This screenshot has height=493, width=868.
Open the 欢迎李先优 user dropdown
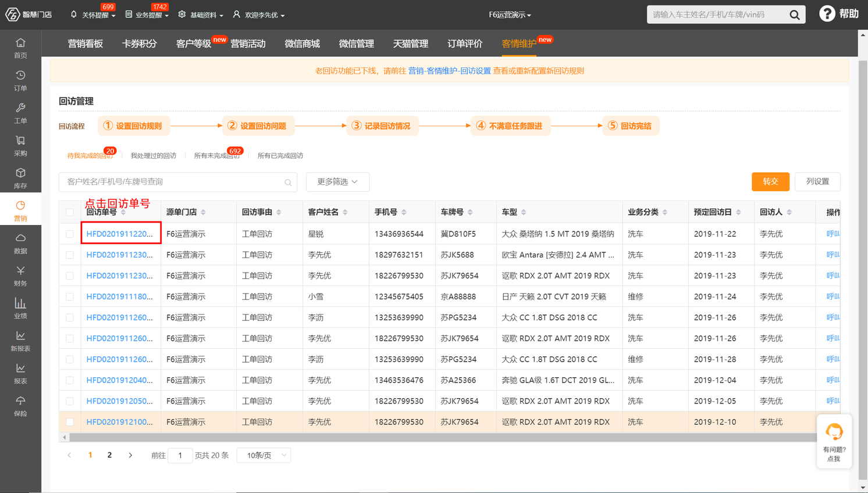[x=259, y=15]
